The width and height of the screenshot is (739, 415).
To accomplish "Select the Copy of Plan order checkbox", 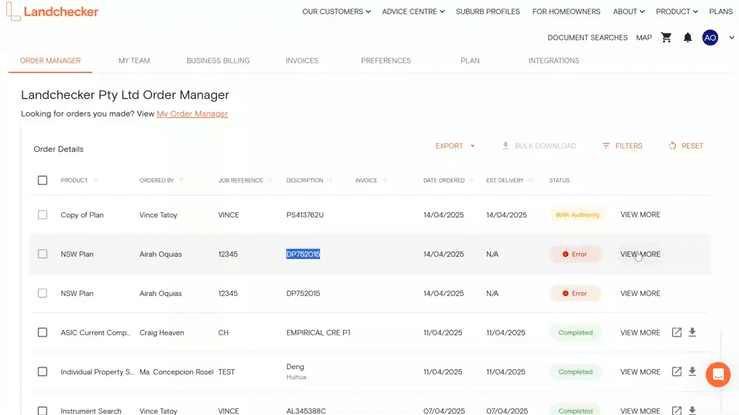I will (x=42, y=215).
